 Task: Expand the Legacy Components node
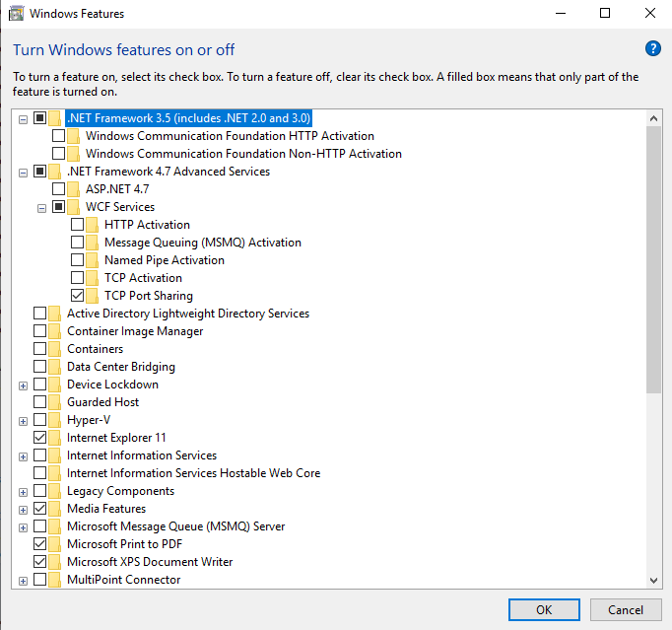pyautogui.click(x=23, y=492)
